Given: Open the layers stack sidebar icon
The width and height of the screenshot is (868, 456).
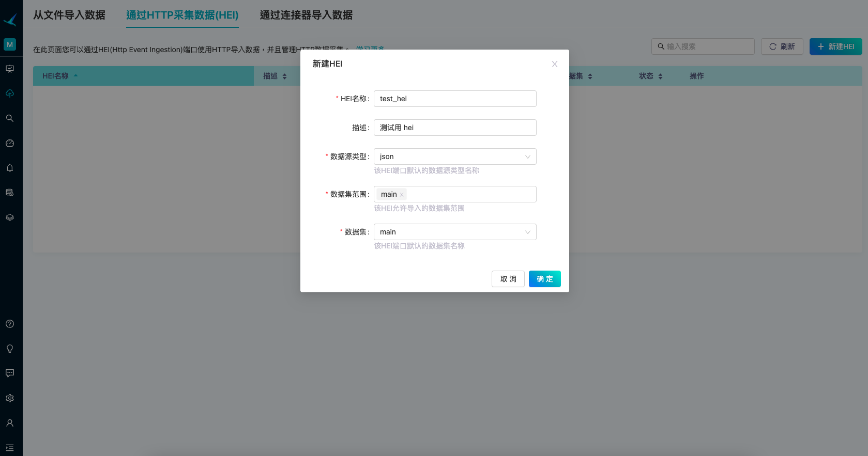Looking at the screenshot, I should 10,217.
